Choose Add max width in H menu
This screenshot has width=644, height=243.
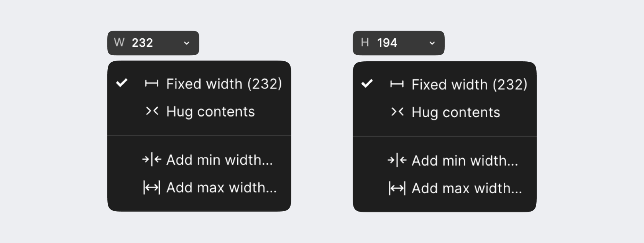467,188
